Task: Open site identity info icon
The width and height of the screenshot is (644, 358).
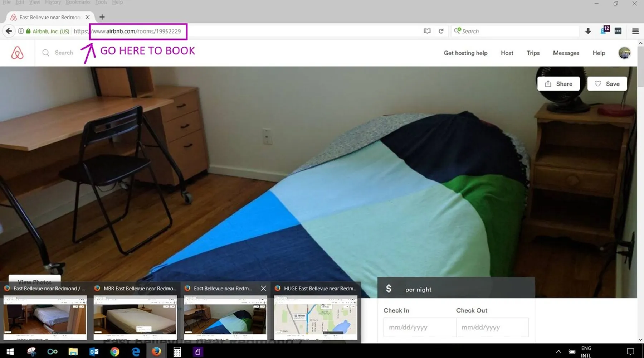Action: tap(21, 31)
